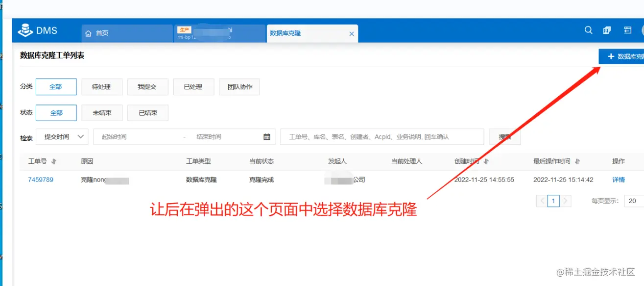Viewport: 644px width, 286px height.
Task: Select 未结束 status filter
Action: point(102,113)
